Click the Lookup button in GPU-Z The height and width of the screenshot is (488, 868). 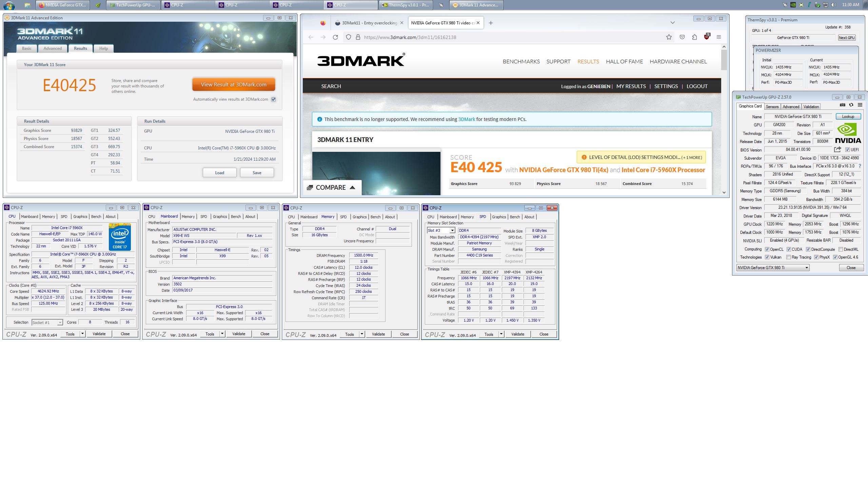(x=848, y=117)
